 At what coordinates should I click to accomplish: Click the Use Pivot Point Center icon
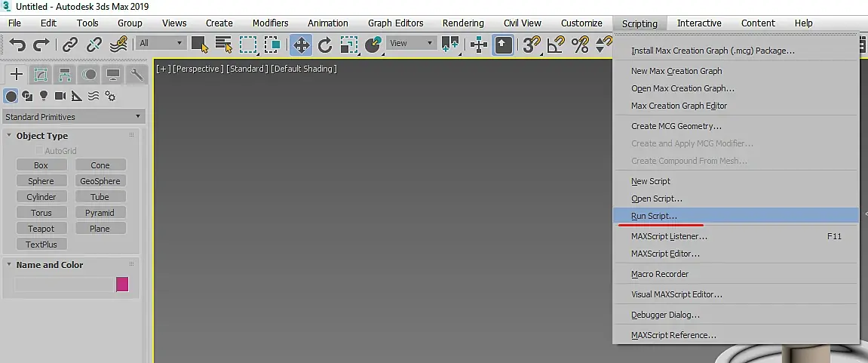point(450,45)
